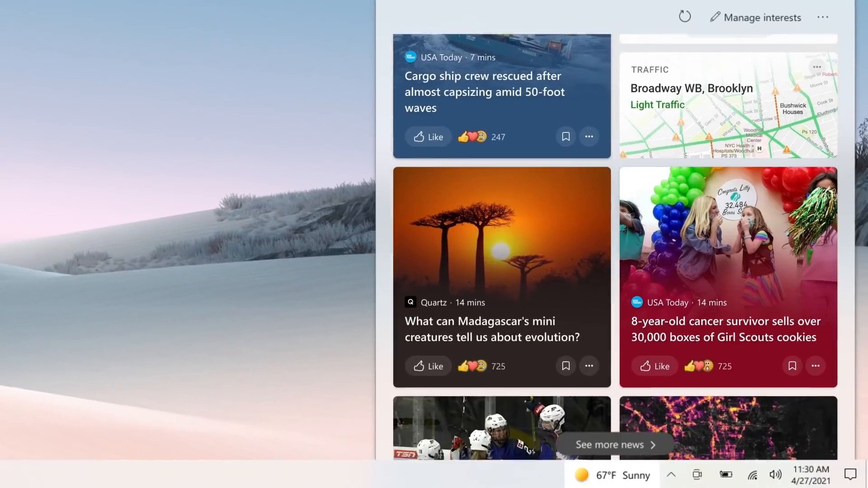This screenshot has width=868, height=488.
Task: Open options on Girl Scouts cookies card
Action: point(816,366)
